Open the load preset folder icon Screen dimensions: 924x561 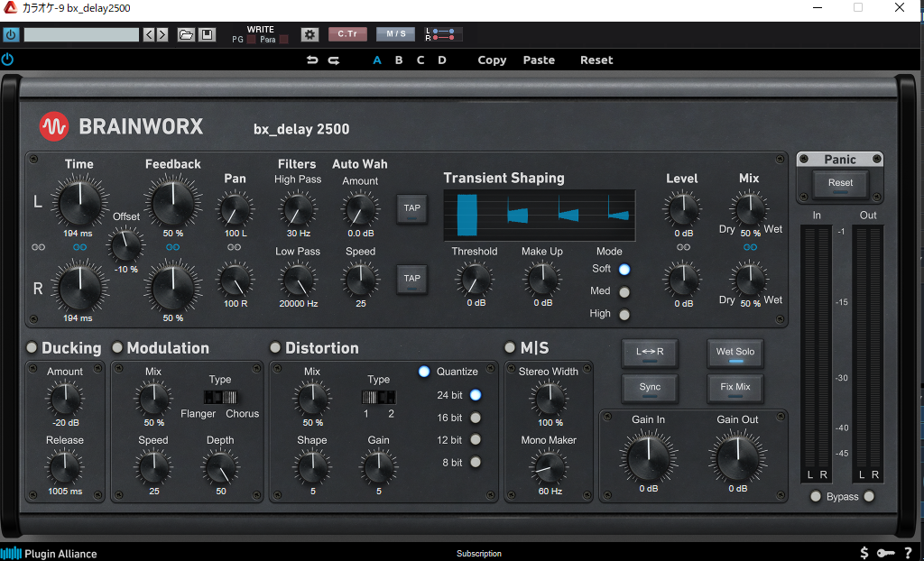186,35
